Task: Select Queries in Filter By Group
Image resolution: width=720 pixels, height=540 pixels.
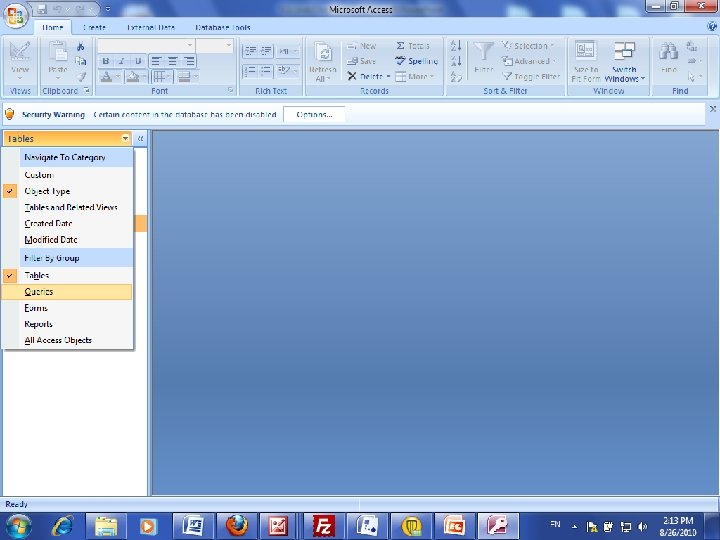Action: point(68,292)
